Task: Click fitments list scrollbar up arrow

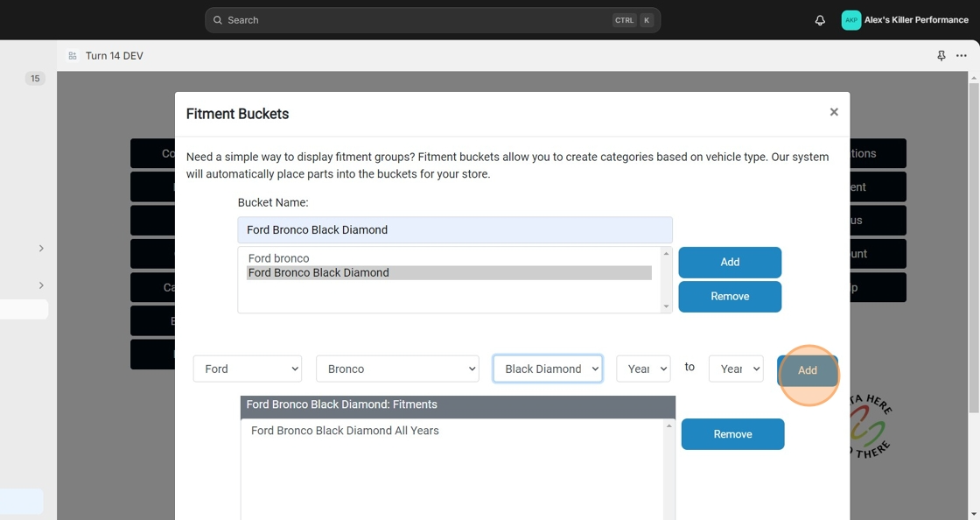Action: [x=668, y=425]
